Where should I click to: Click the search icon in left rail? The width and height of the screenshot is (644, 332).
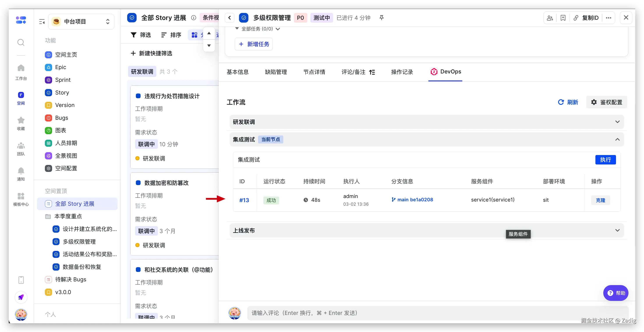[21, 42]
